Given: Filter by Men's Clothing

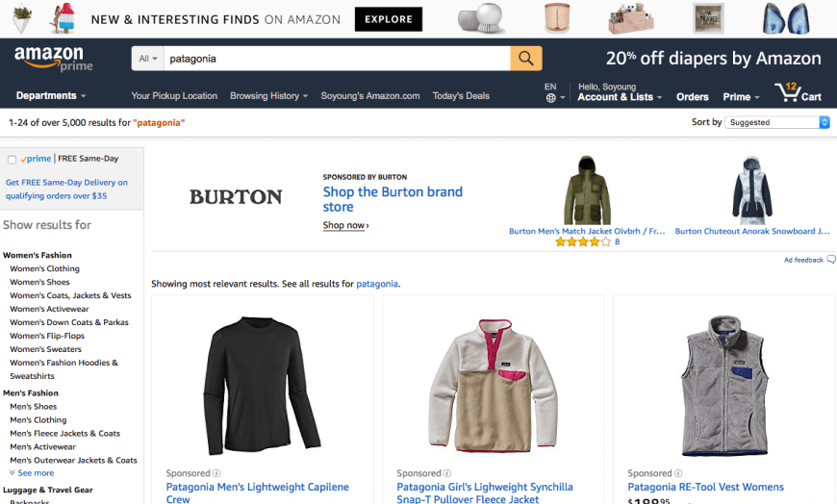Looking at the screenshot, I should click(x=38, y=419).
